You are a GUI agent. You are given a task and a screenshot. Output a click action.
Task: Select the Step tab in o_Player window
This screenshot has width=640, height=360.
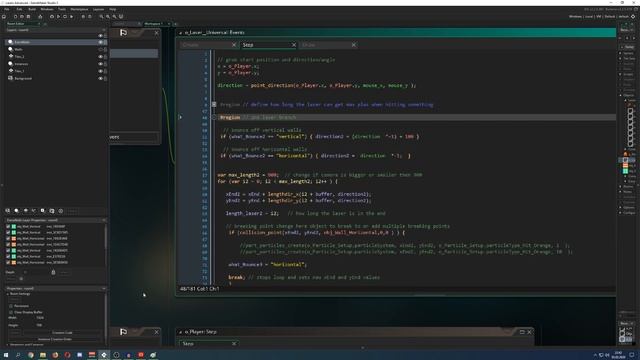[x=208, y=344]
